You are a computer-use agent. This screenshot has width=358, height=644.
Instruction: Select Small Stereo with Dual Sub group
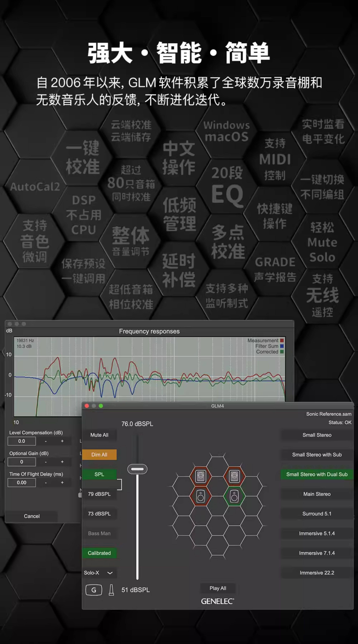(317, 474)
